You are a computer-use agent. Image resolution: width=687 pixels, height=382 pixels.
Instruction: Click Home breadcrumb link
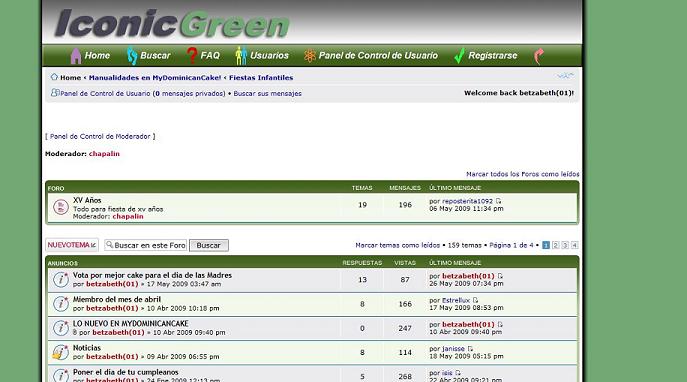coord(71,78)
